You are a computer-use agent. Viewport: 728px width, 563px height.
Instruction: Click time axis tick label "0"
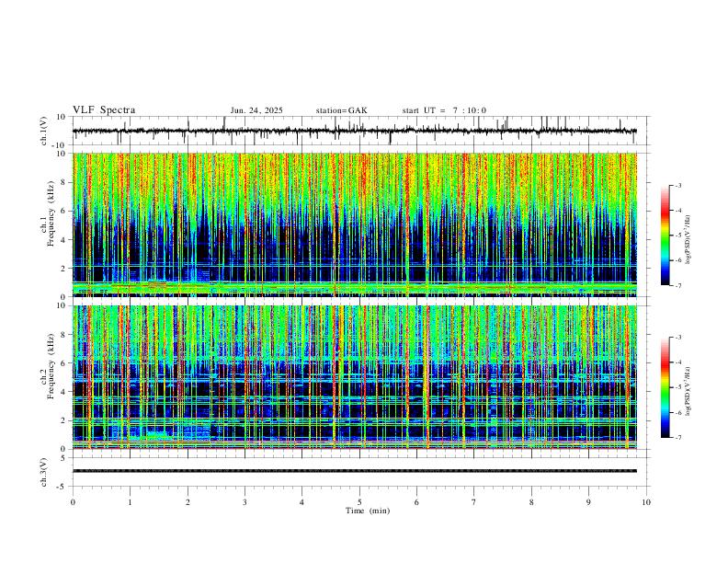point(73,502)
